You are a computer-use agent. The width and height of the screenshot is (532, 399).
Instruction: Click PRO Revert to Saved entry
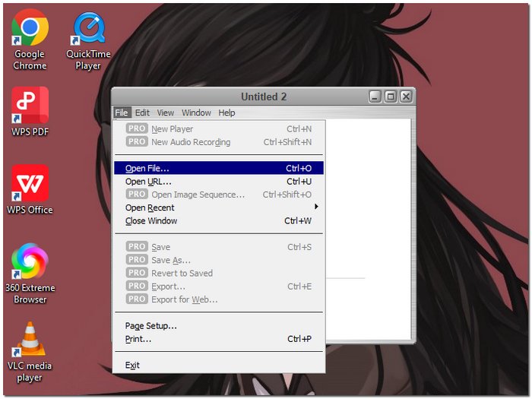[219, 273]
